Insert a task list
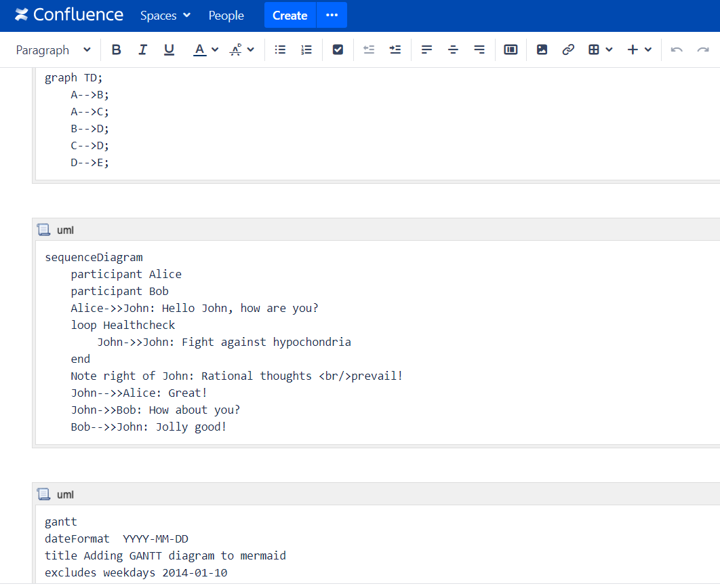The image size is (720, 588). (x=337, y=49)
